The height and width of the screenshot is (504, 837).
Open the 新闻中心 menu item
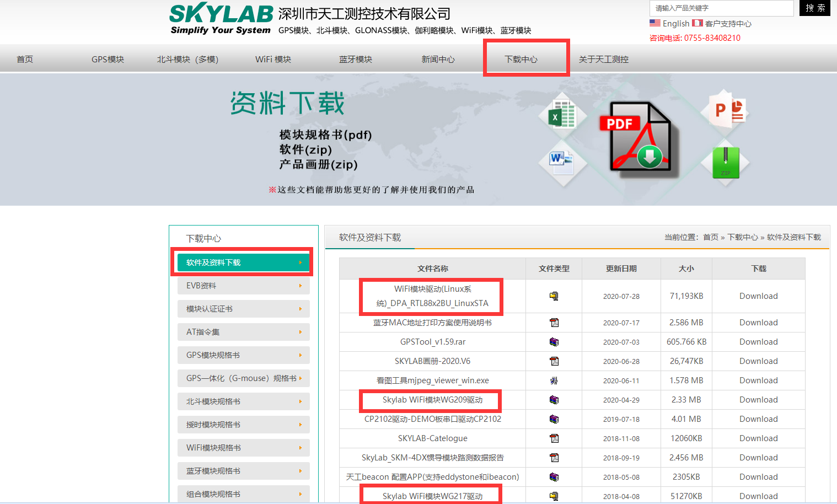tap(438, 59)
